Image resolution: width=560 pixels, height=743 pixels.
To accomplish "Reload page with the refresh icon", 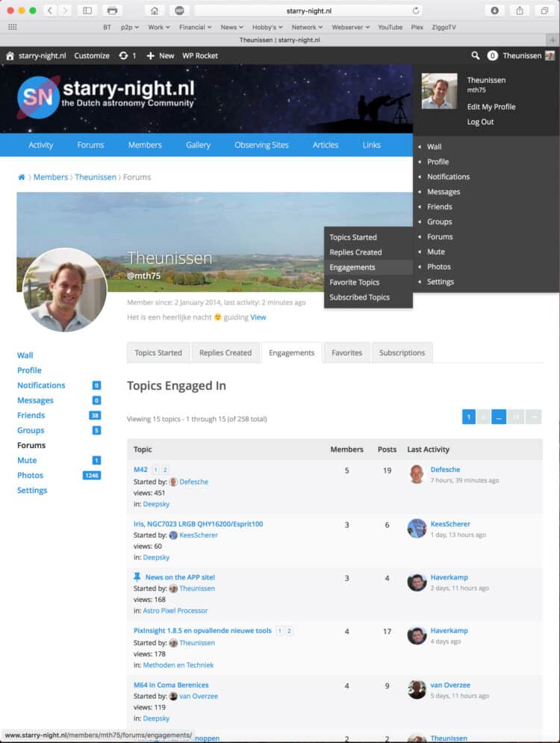I will coord(415,10).
